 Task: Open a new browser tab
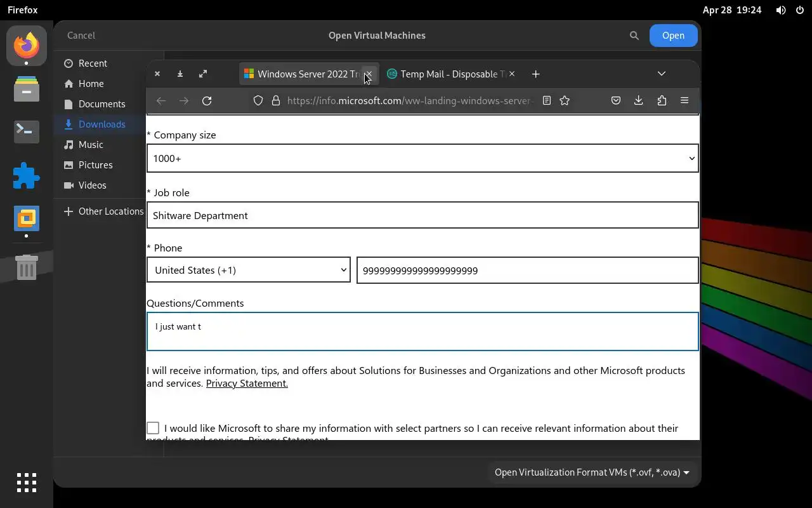[x=535, y=74]
